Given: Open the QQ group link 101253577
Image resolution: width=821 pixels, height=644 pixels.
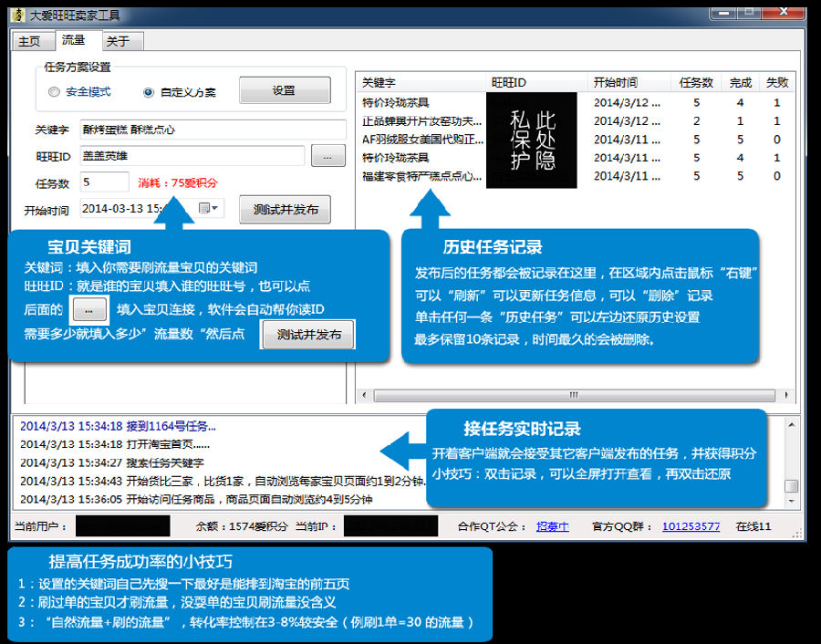Looking at the screenshot, I should [691, 526].
